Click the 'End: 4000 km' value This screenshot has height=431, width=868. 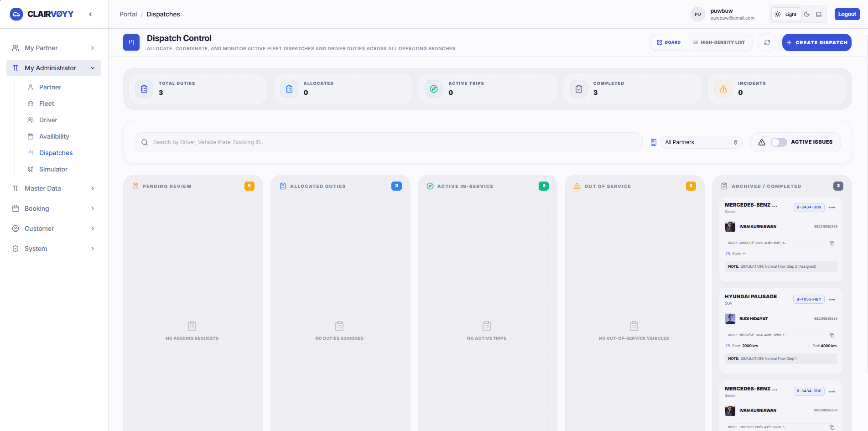pyautogui.click(x=825, y=346)
